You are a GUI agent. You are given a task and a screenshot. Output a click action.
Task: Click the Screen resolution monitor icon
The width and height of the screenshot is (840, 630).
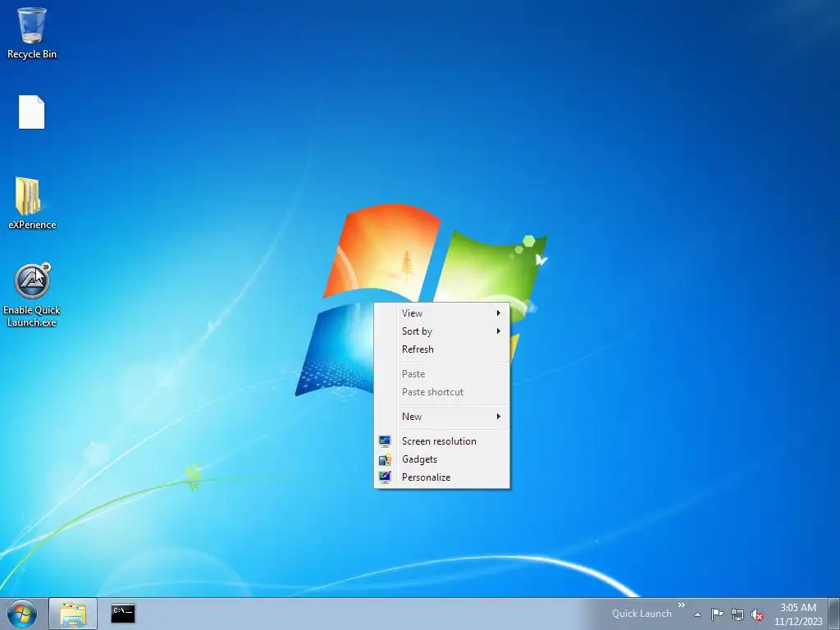tap(385, 441)
